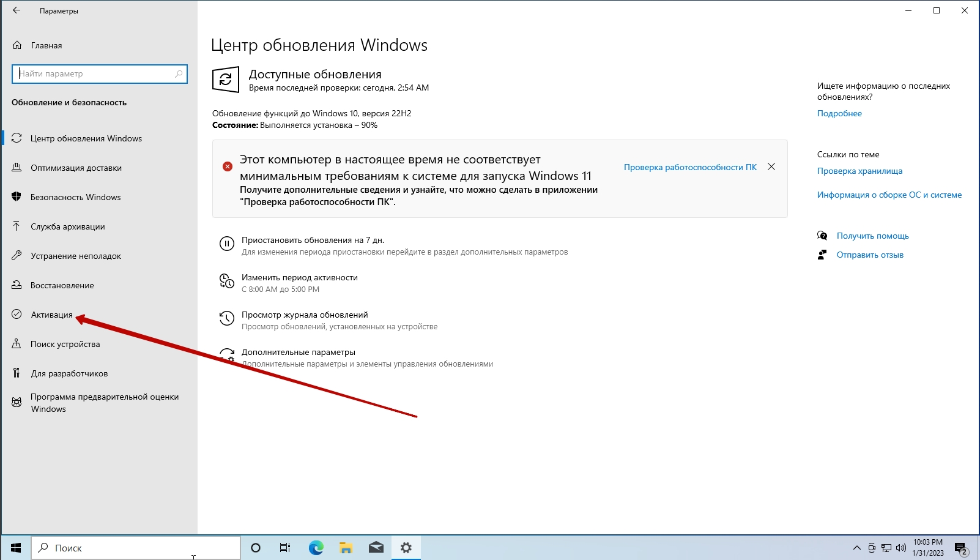This screenshot has height=560, width=980.
Task: Expand the hidden system tray icons chevron
Action: pyautogui.click(x=856, y=548)
